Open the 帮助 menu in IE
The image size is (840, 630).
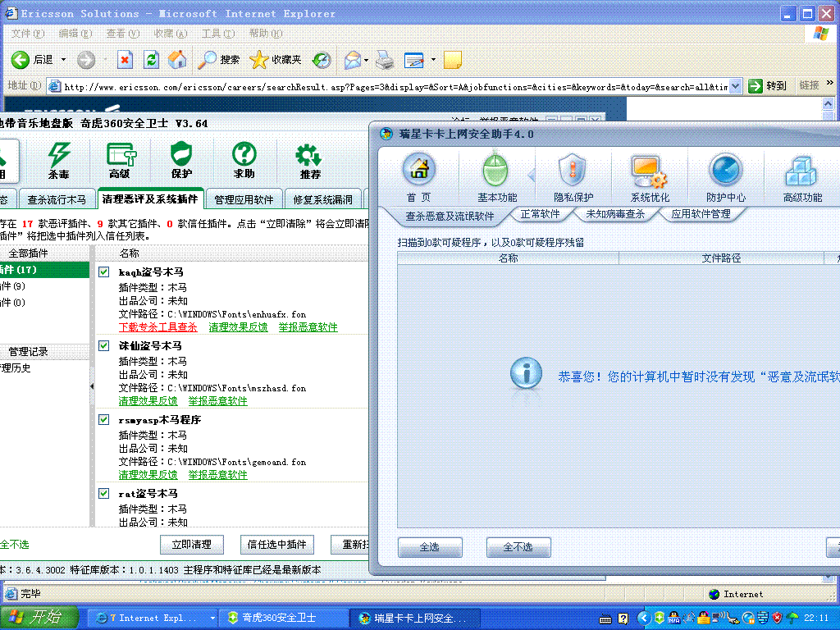tap(266, 34)
